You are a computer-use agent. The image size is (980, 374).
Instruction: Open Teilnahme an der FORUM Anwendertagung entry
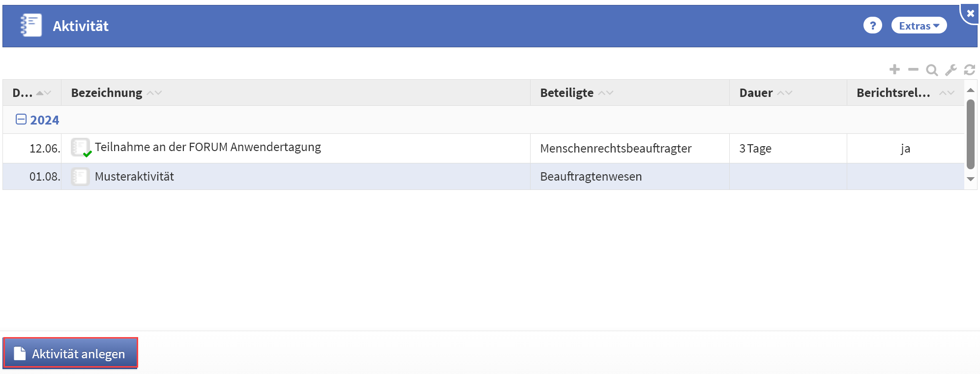pyautogui.click(x=208, y=147)
